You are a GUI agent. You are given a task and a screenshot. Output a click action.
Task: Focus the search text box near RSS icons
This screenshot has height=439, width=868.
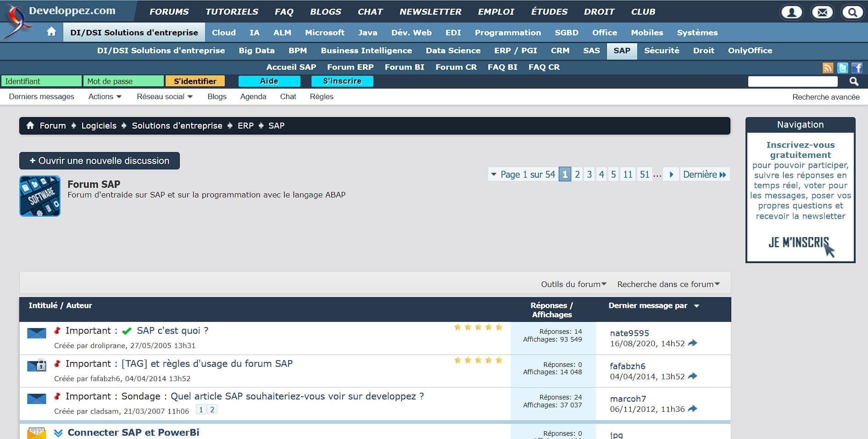point(793,81)
